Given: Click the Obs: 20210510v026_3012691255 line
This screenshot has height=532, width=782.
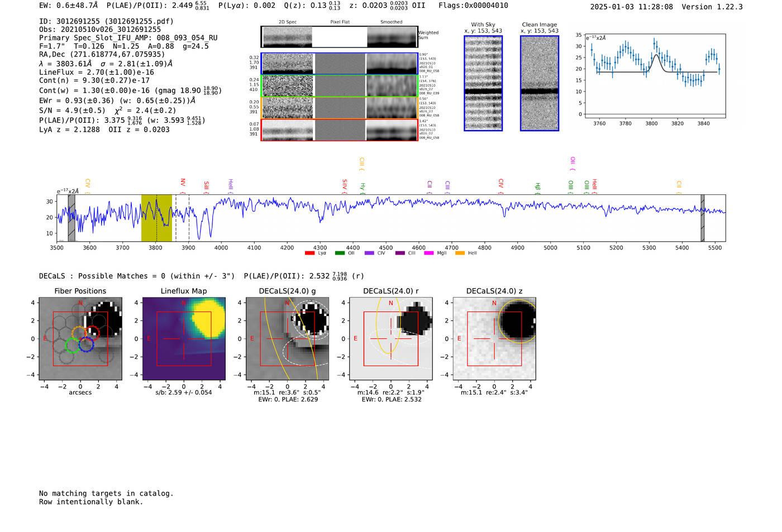Looking at the screenshot, I should tap(100, 30).
